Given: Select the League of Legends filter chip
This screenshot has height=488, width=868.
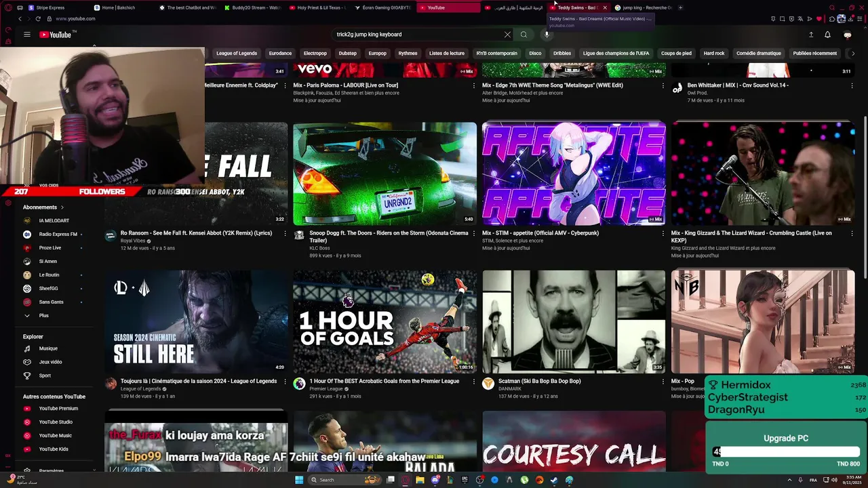Looking at the screenshot, I should pos(237,53).
